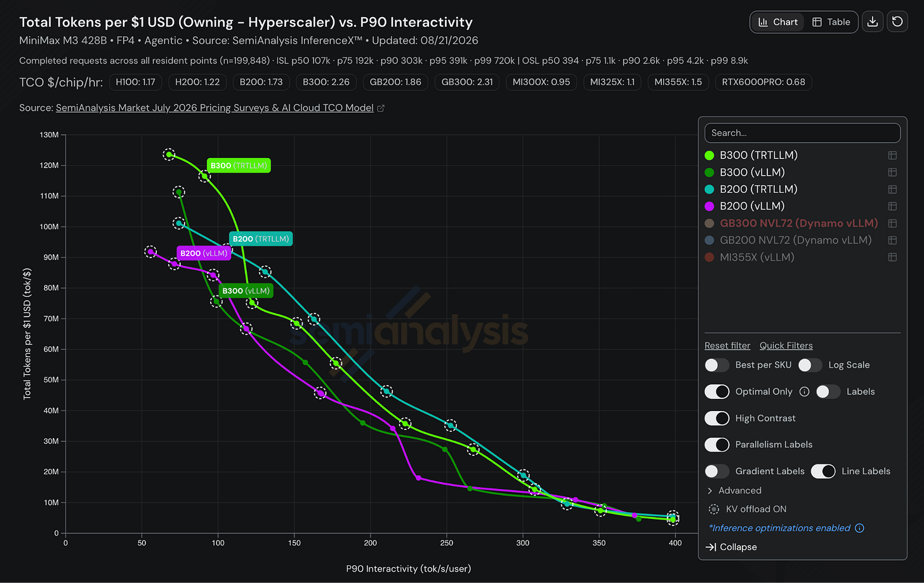Viewport: 924px width, 583px height.
Task: Open the table icon for B300 (TRTLLM)
Action: (x=892, y=155)
